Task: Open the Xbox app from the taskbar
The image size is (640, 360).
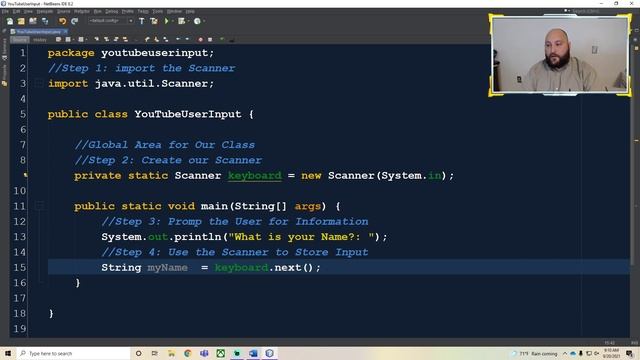Action: point(220,353)
